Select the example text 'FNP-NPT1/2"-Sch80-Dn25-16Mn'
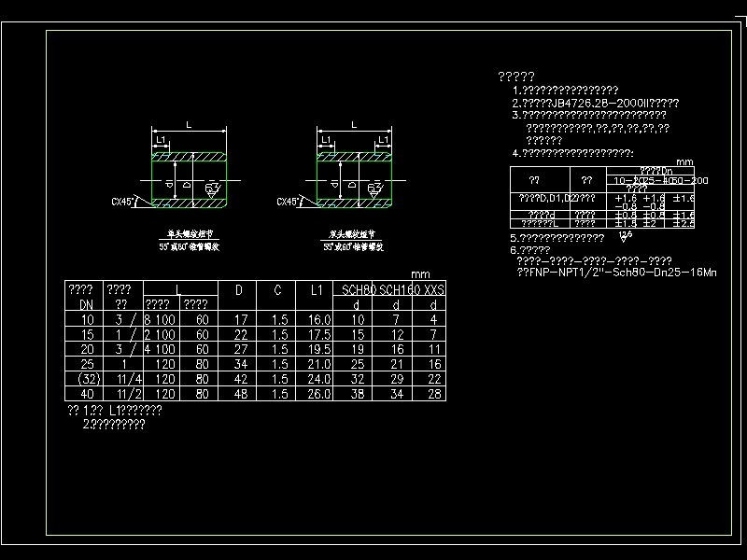This screenshot has height=560, width=747. pos(622,273)
